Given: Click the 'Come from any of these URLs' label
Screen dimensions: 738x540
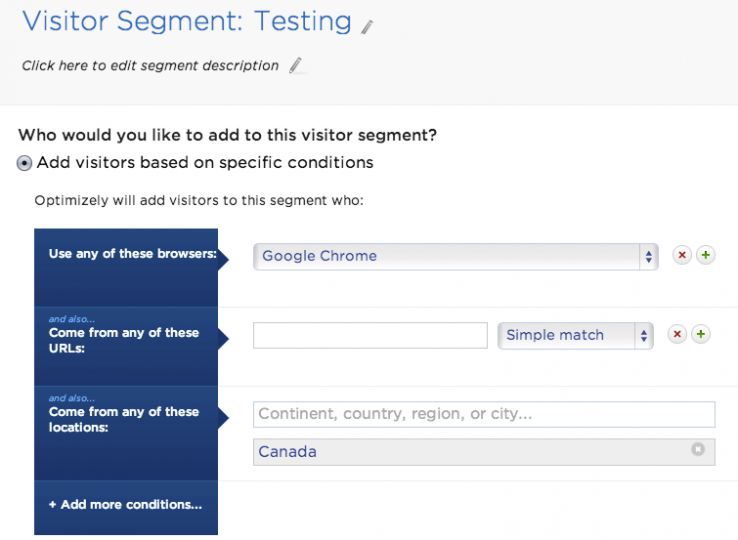Looking at the screenshot, I should click(x=124, y=339).
